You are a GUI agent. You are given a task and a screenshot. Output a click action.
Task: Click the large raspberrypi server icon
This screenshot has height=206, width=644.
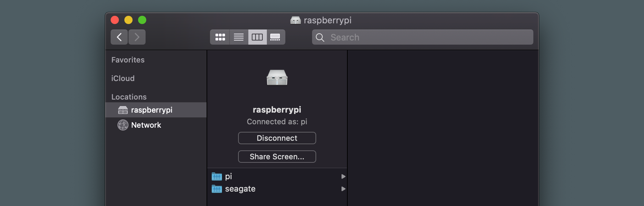(277, 77)
